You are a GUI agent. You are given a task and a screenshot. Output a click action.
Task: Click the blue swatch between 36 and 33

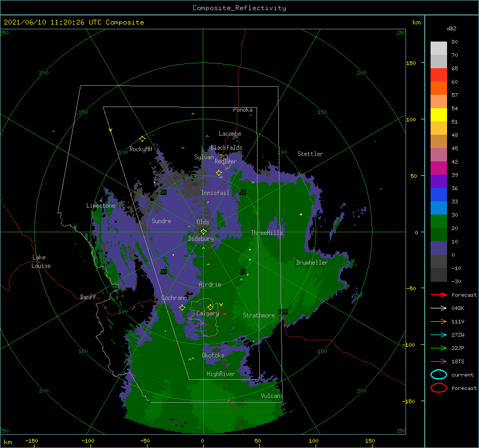click(x=439, y=194)
